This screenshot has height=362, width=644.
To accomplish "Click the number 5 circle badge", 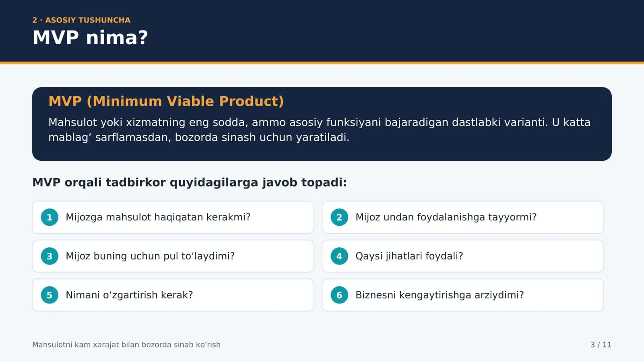I will [50, 295].
